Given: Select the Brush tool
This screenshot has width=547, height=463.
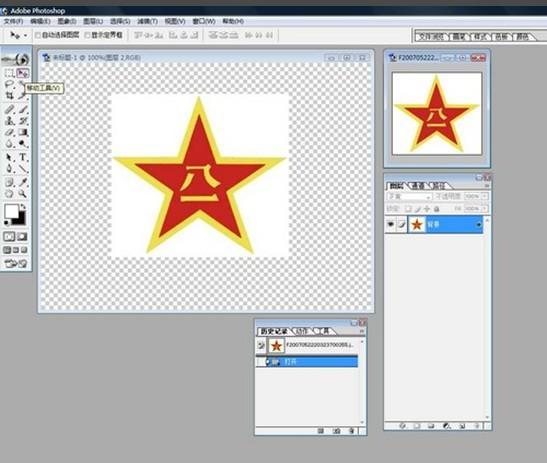Looking at the screenshot, I should tap(23, 110).
